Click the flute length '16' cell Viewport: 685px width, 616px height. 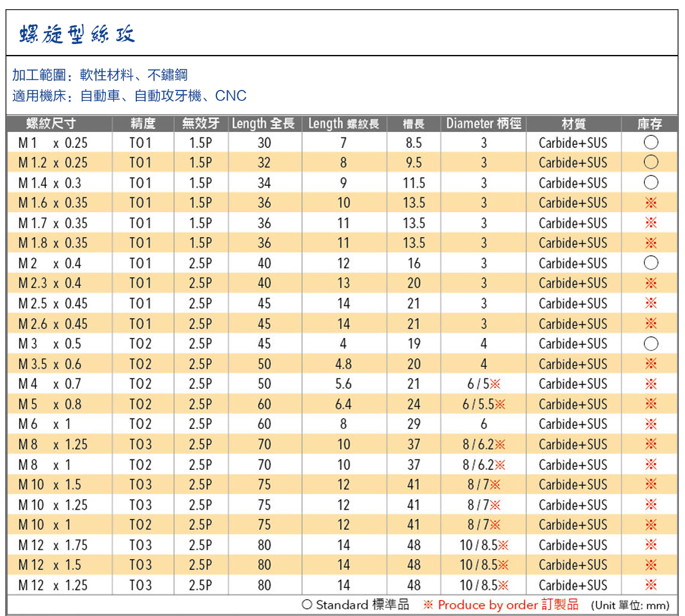point(413,263)
